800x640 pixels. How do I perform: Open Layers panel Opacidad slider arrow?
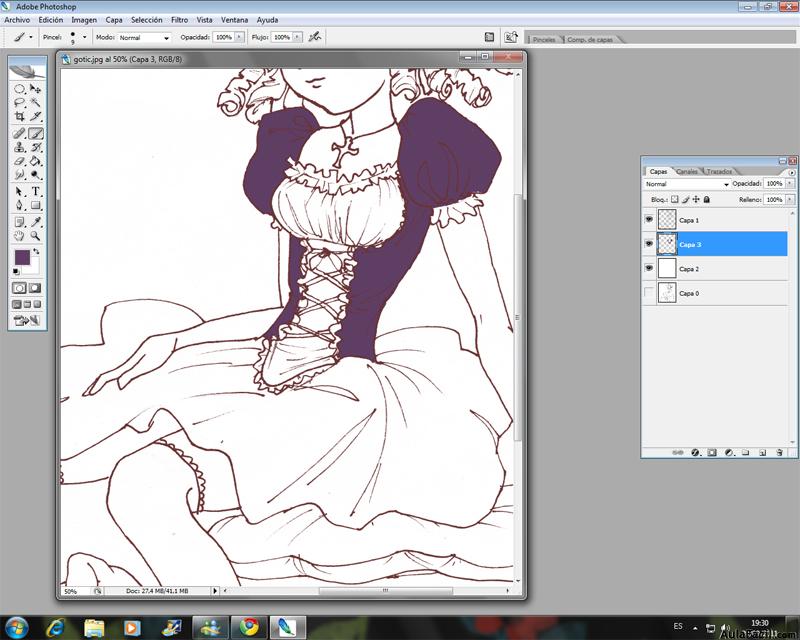tap(790, 183)
